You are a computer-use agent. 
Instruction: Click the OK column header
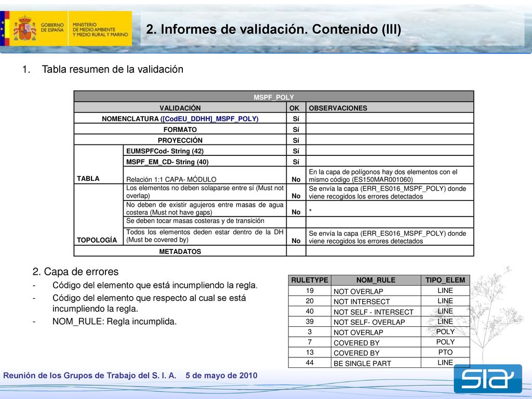(x=296, y=108)
